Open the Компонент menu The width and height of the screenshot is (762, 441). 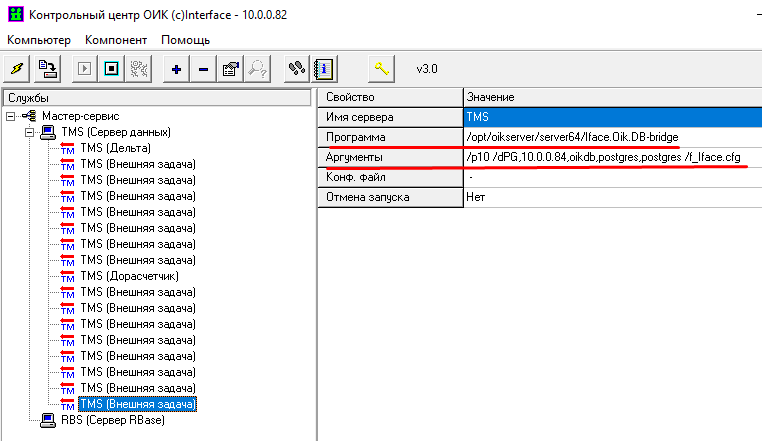tap(116, 40)
